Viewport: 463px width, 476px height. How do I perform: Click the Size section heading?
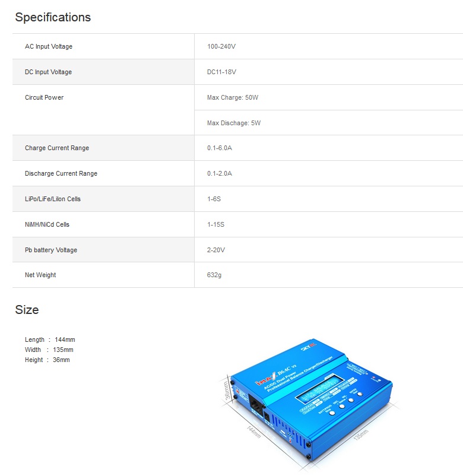tap(27, 310)
